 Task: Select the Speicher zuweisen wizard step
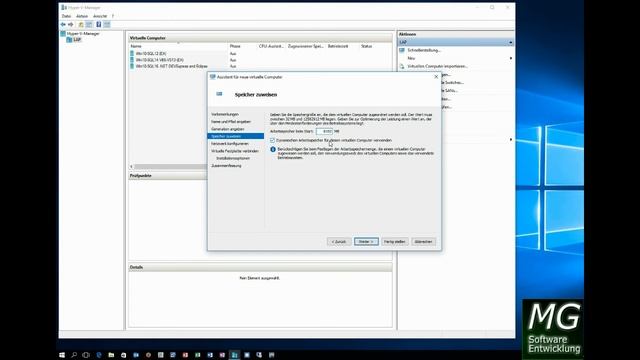click(x=236, y=136)
